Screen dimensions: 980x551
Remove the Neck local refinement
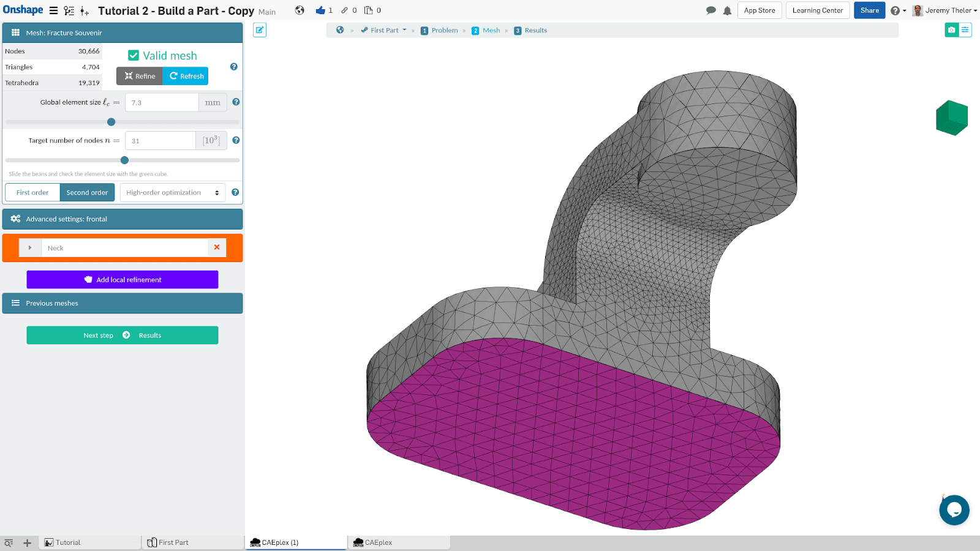(217, 247)
